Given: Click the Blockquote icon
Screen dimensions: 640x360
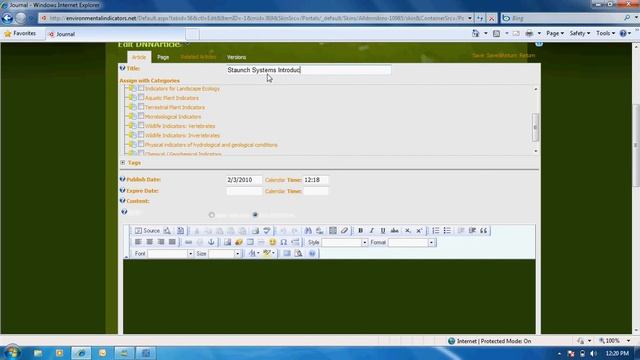Looking at the screenshot, I should (x=484, y=231).
